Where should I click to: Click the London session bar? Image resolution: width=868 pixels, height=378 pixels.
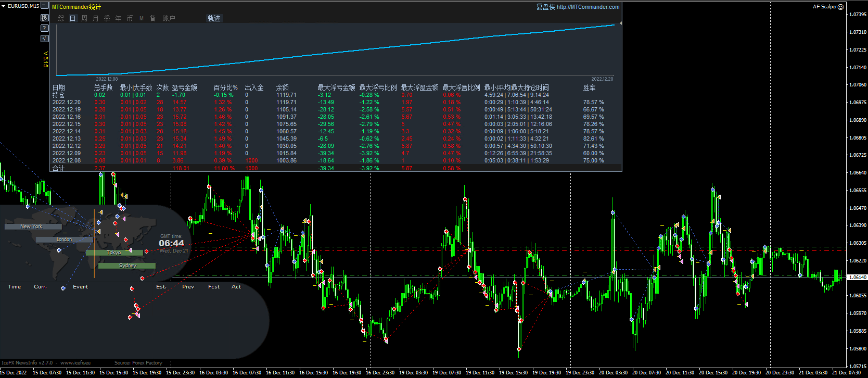click(65, 240)
